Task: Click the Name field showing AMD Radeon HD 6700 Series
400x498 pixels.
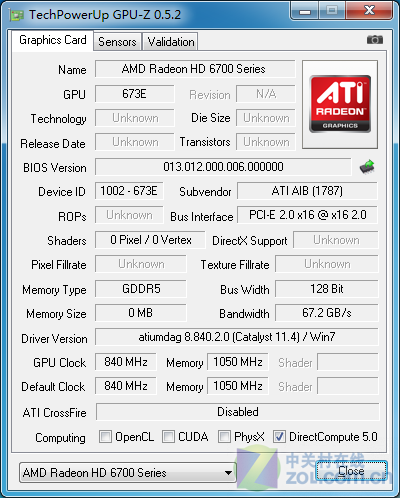Action: (195, 69)
